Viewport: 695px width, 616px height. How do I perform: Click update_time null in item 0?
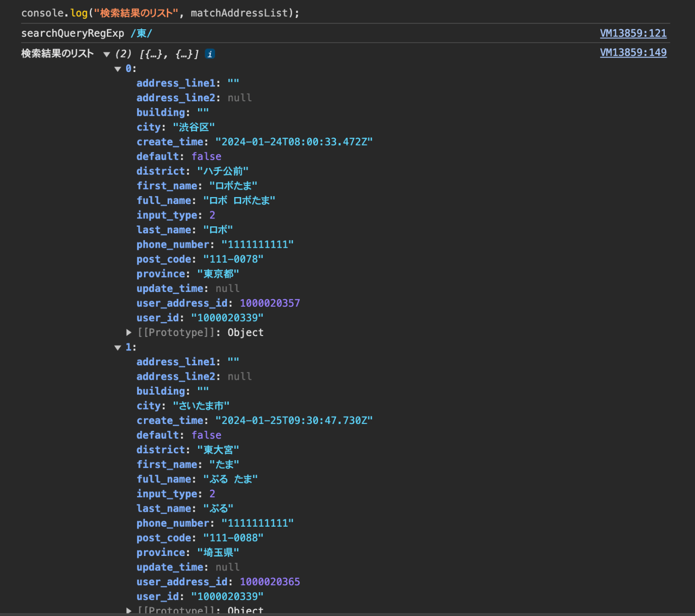(x=227, y=288)
